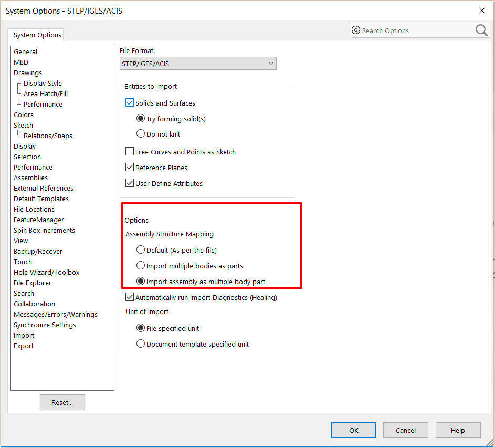
Task: Select Display Style under Drawings
Action: (43, 83)
